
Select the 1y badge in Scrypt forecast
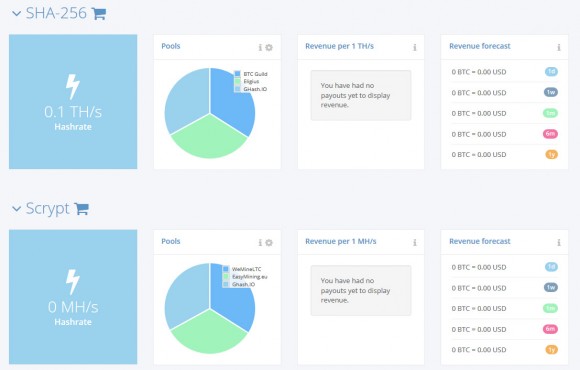pyautogui.click(x=552, y=350)
